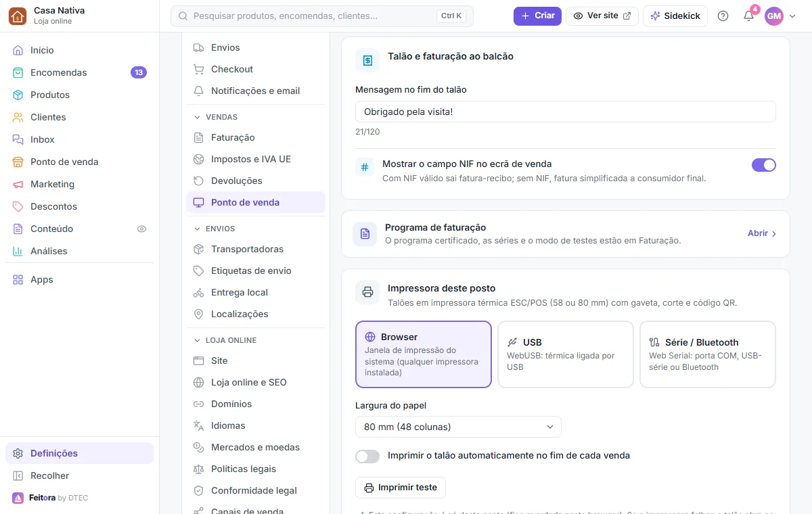812x514 pixels.
Task: Click the Criar button
Action: click(537, 16)
